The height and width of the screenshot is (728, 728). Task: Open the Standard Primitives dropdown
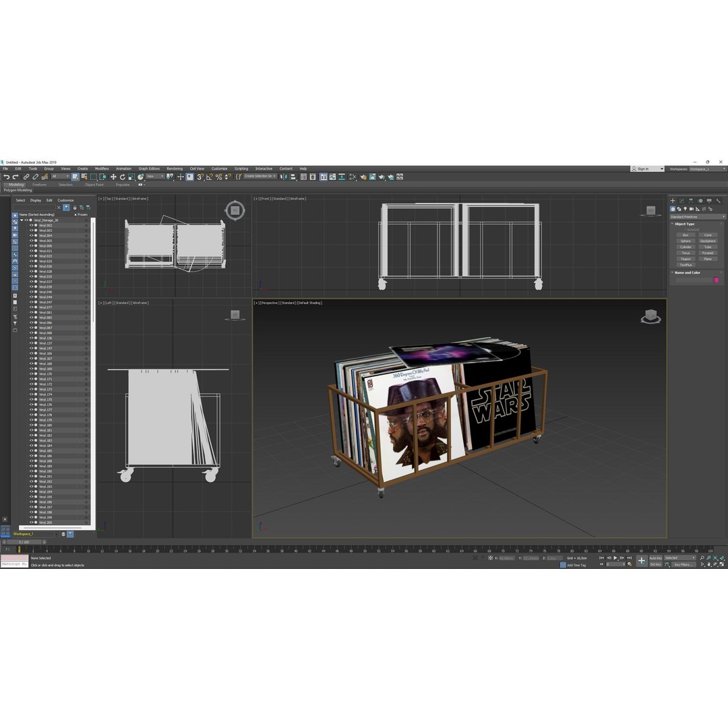698,217
